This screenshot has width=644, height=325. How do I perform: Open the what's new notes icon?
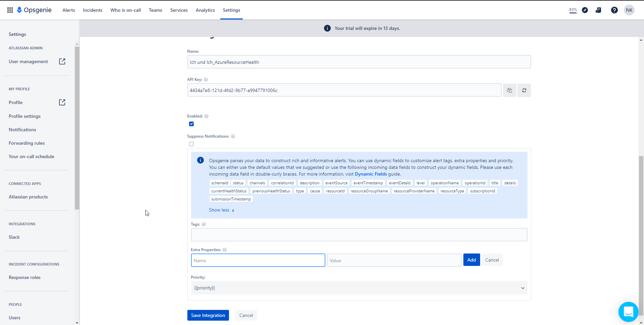pyautogui.click(x=598, y=10)
